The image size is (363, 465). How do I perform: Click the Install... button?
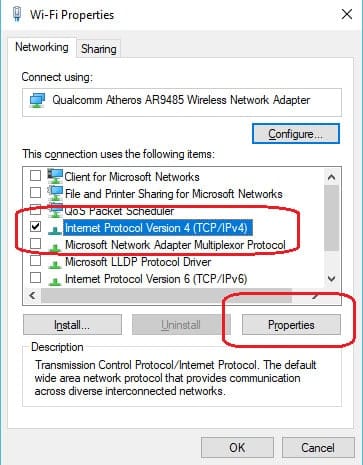click(x=72, y=325)
